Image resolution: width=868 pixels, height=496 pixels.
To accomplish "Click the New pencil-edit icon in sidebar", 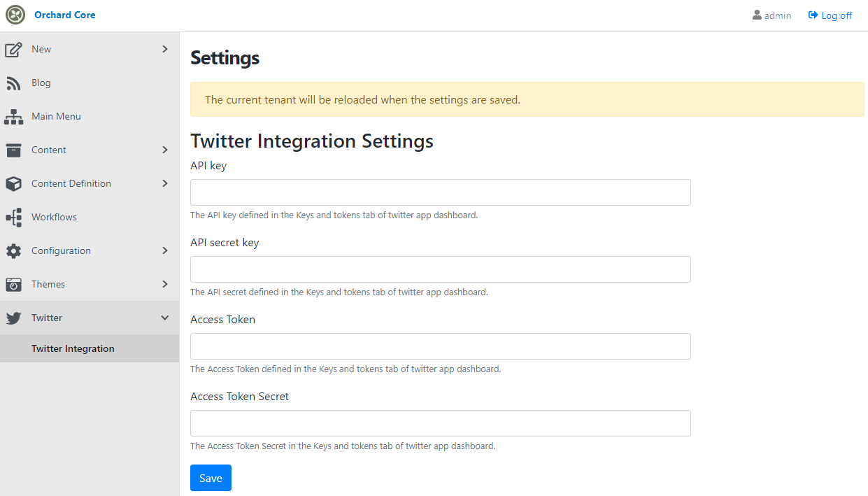I will point(13,50).
